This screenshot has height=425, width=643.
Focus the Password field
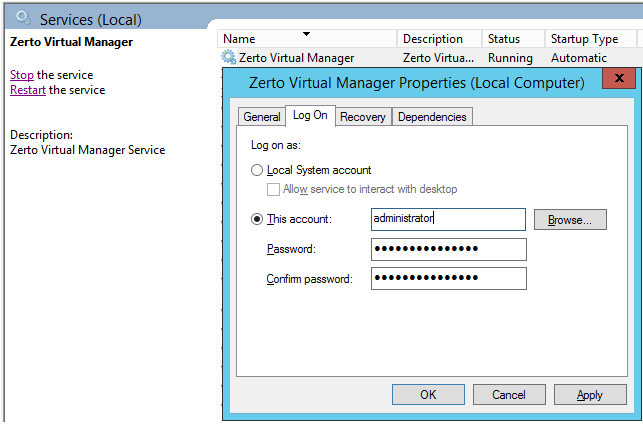tap(449, 249)
